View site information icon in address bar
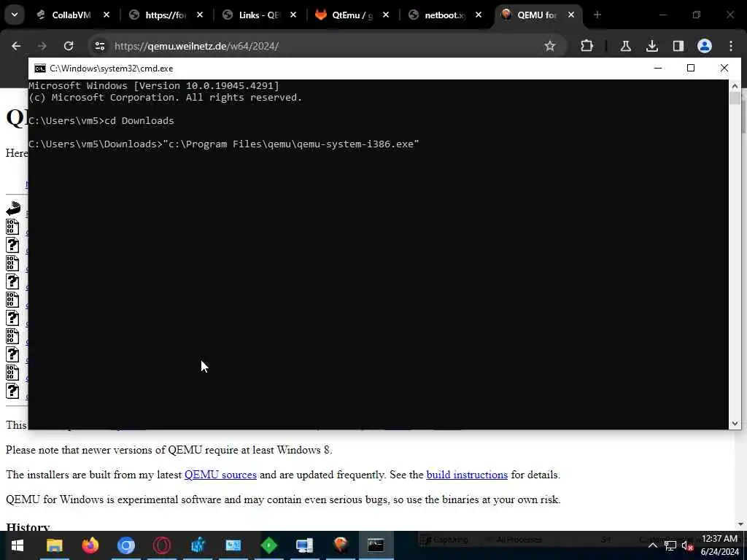 click(x=99, y=46)
